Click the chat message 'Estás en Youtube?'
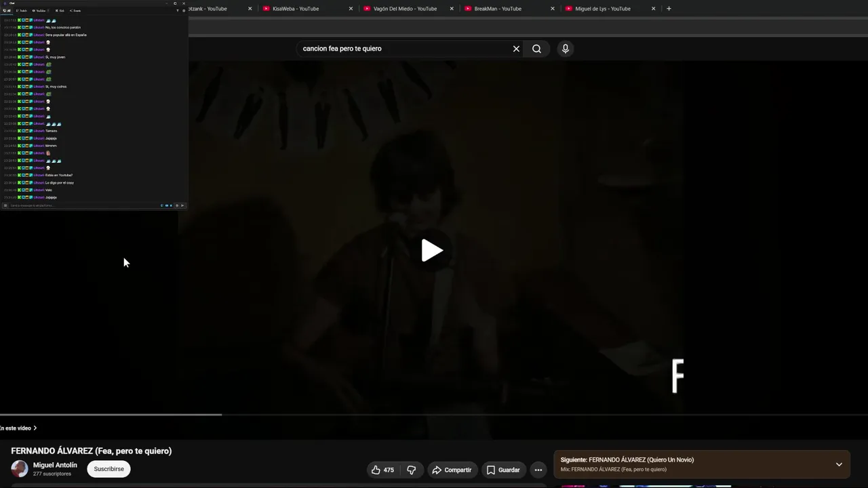 point(59,175)
